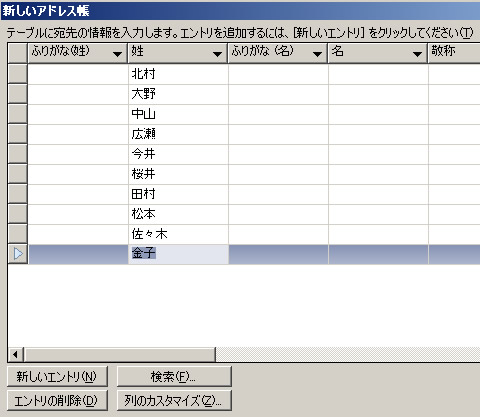Open the ふりがな(名) column dropdown arrow
The width and height of the screenshot is (480, 417).
tap(317, 54)
